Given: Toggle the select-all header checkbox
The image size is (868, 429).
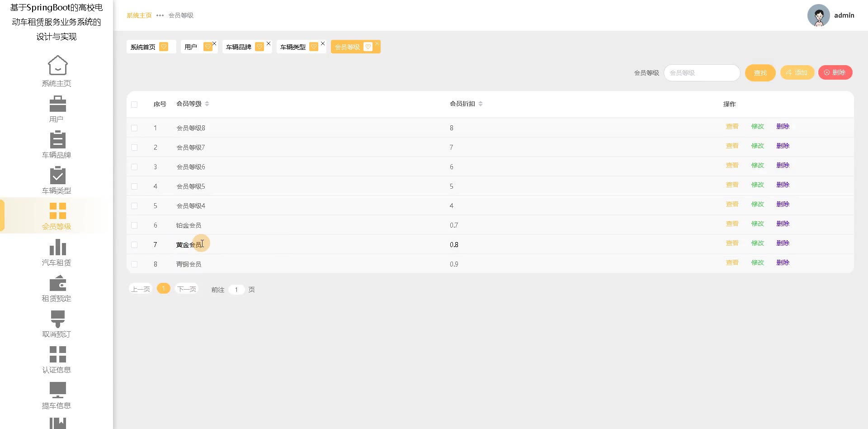Looking at the screenshot, I should click(x=134, y=104).
